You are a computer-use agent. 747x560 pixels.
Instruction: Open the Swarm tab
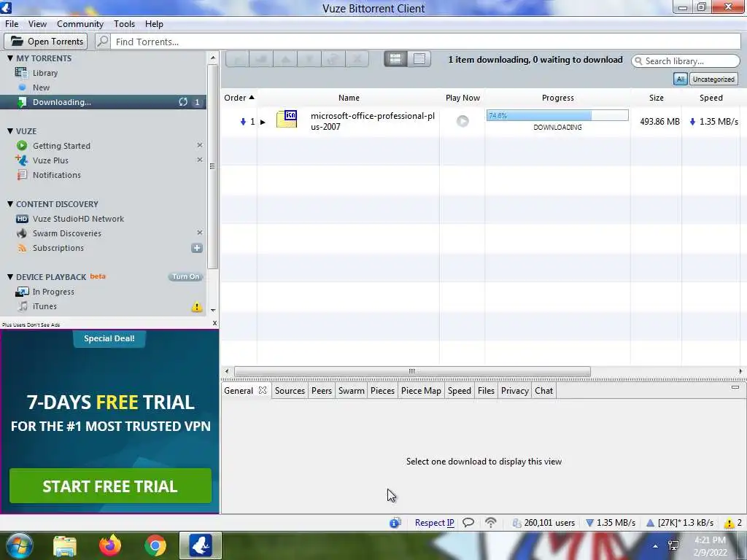tap(352, 391)
